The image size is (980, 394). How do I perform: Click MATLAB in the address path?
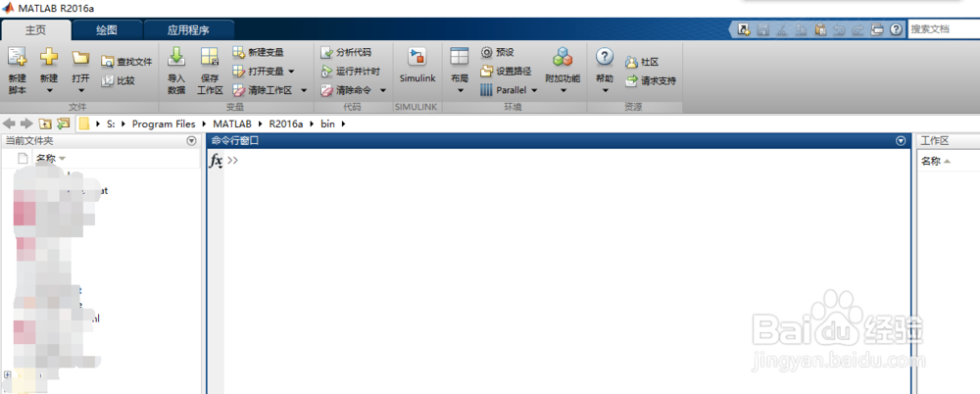232,123
